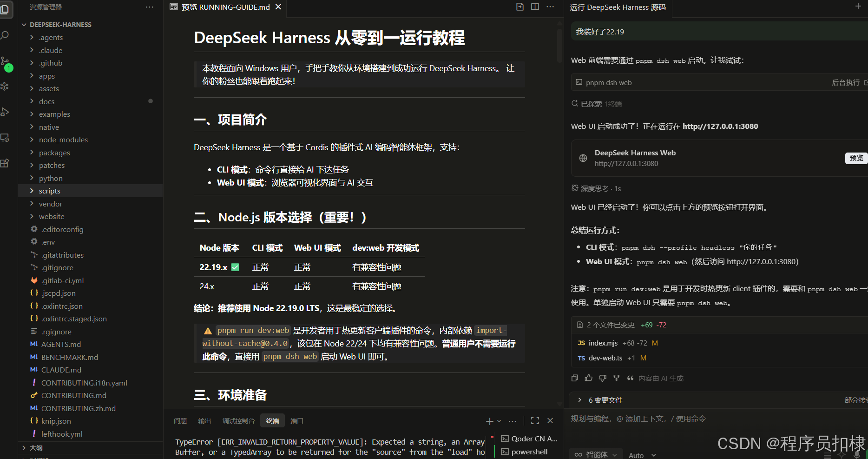Screen dimensions: 868x459
Task: Select the 预览 RUNNING-GUIDE.md editor tab
Action: click(x=225, y=7)
